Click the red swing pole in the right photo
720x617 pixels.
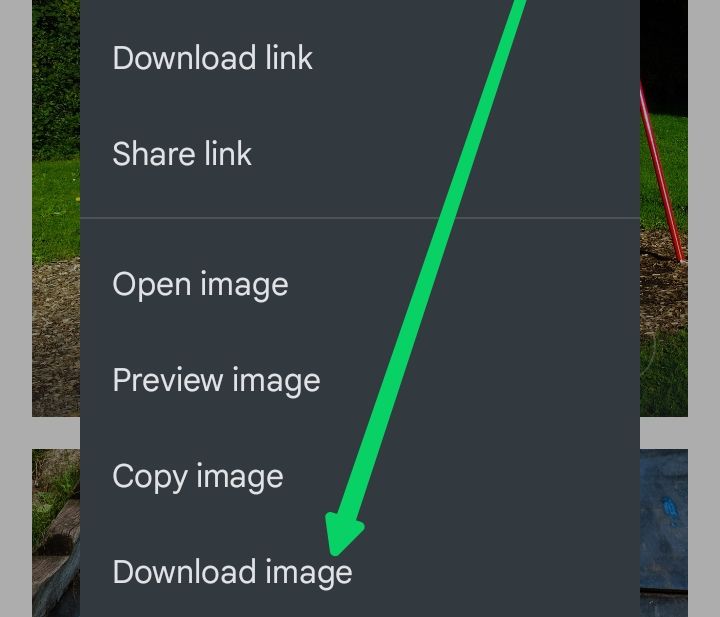(662, 175)
